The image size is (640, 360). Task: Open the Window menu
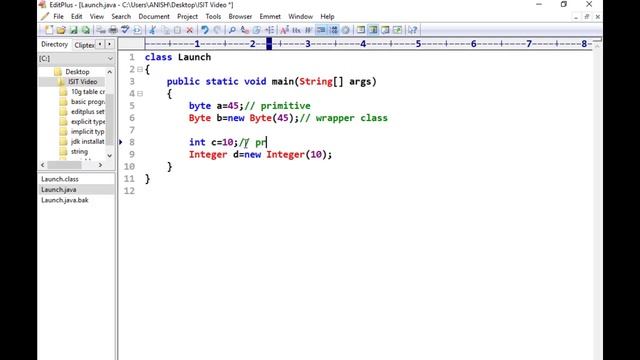[300, 17]
